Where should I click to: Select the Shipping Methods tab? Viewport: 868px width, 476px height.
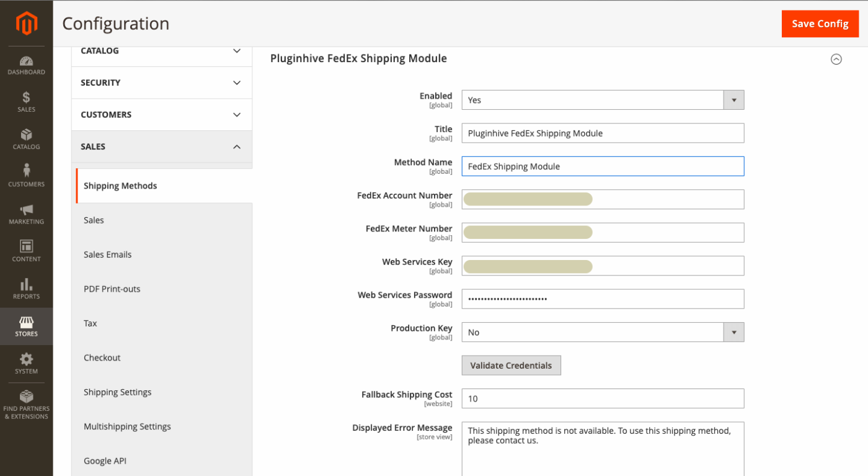click(x=164, y=186)
